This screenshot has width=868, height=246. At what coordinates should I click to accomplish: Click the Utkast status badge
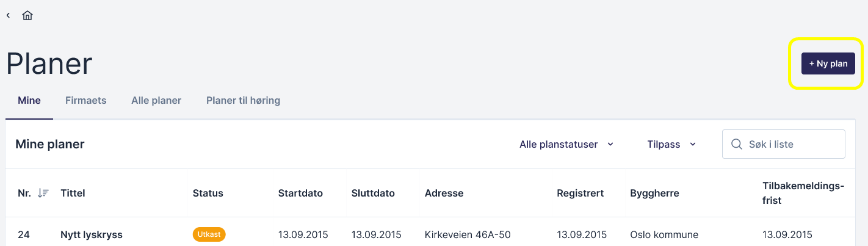click(209, 234)
